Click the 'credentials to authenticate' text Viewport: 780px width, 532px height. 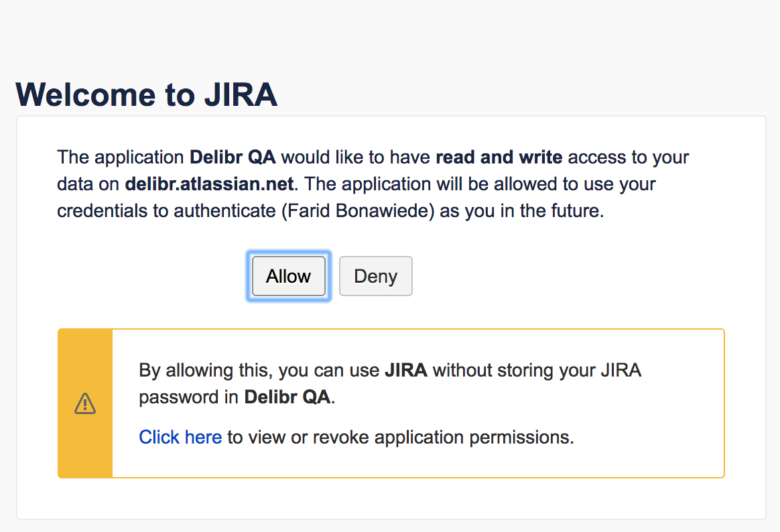pos(166,211)
